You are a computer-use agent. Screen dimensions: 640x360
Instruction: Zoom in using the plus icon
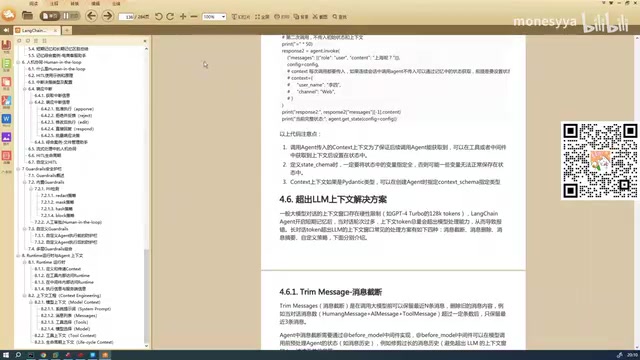(183, 16)
